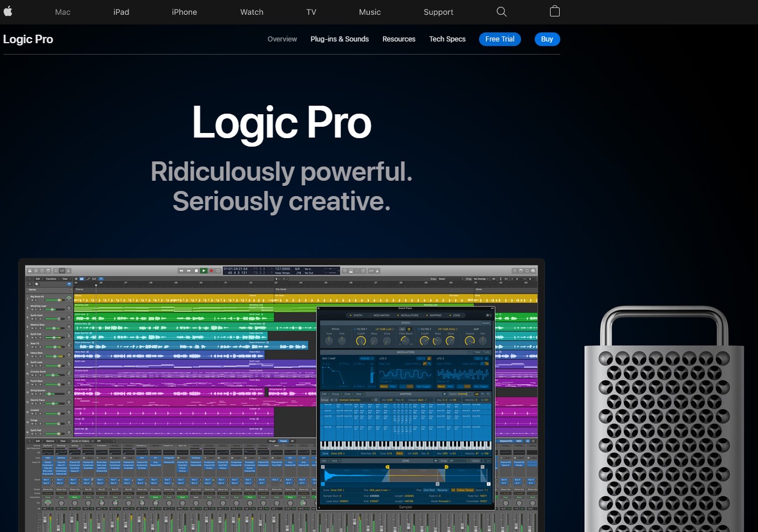
Task: Click the stop button in Logic transport
Action: [196, 271]
